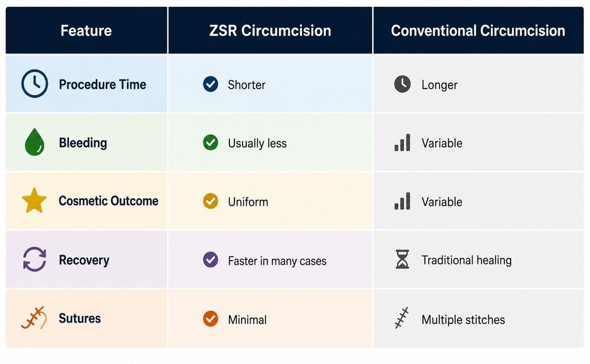The image size is (590, 364).
Task: Click the bar chart icon in the Cosmetic Outcome row
Action: [x=402, y=201]
